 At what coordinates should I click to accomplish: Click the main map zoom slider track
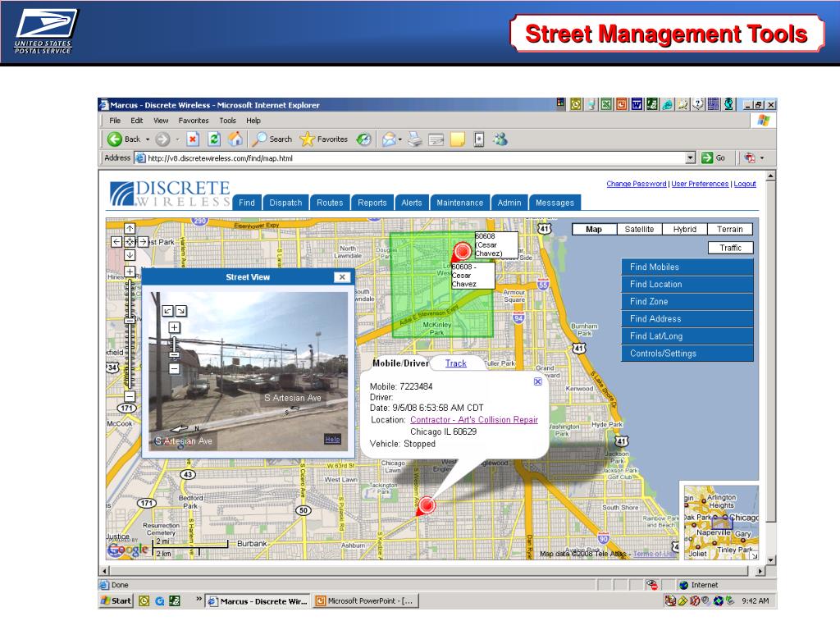130,334
